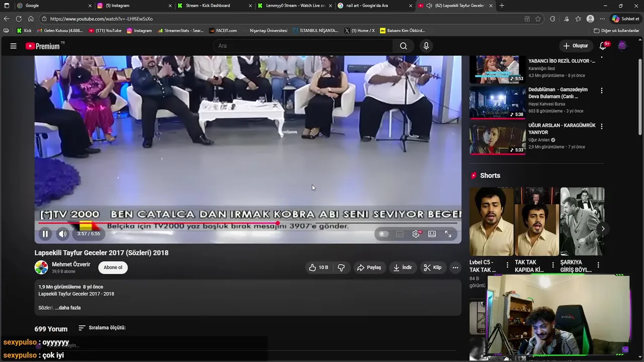Open the YouTube account avatar menu
The height and width of the screenshot is (362, 644).
pyautogui.click(x=622, y=46)
